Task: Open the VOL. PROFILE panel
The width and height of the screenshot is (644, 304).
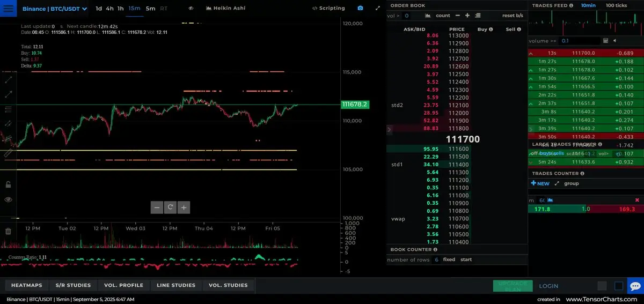Action: click(124, 285)
